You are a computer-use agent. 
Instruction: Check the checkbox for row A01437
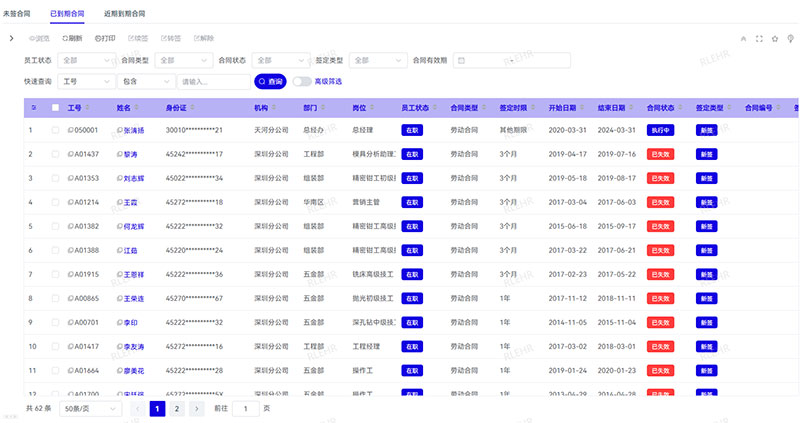55,154
